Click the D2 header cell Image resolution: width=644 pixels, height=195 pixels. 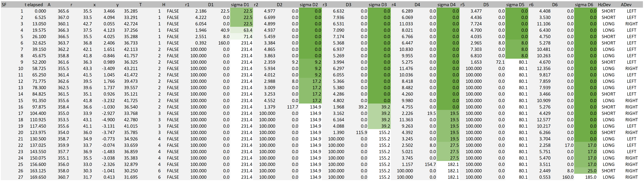tap(280, 5)
